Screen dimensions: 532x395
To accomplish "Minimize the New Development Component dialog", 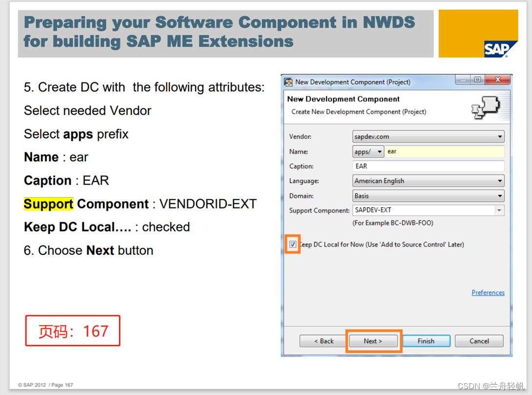I will (462, 80).
